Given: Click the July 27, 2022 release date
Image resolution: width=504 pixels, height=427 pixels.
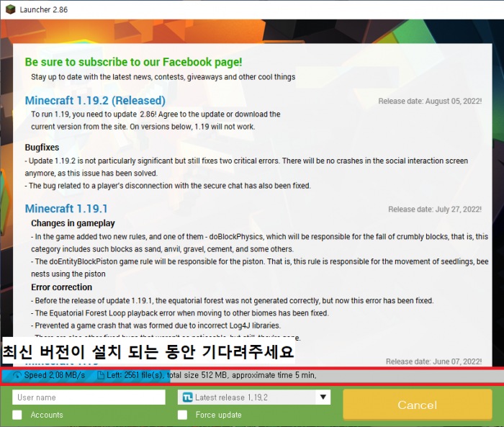Looking at the screenshot, I should click(434, 210).
